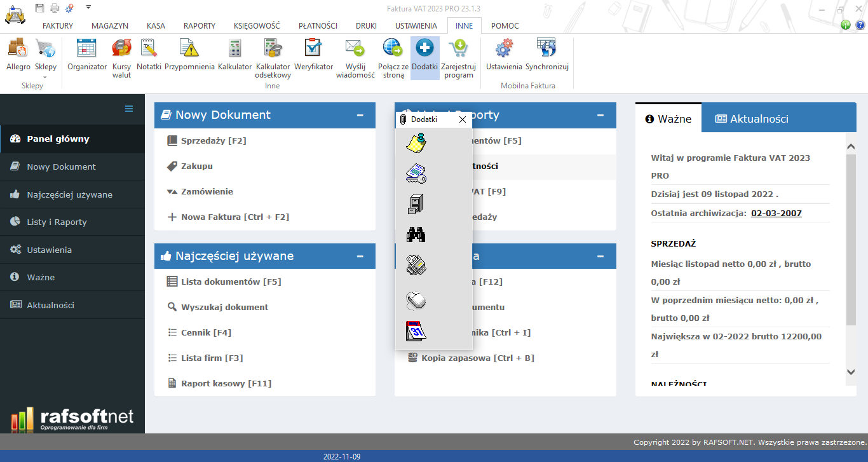Open the Weryfikator tool
This screenshot has height=462, width=868.
pyautogui.click(x=313, y=56)
